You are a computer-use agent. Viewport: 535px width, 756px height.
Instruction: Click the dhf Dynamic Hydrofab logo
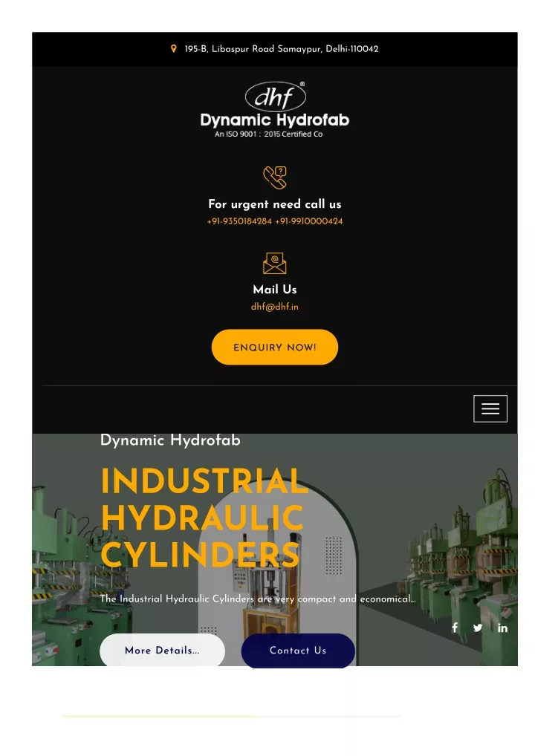[274, 110]
